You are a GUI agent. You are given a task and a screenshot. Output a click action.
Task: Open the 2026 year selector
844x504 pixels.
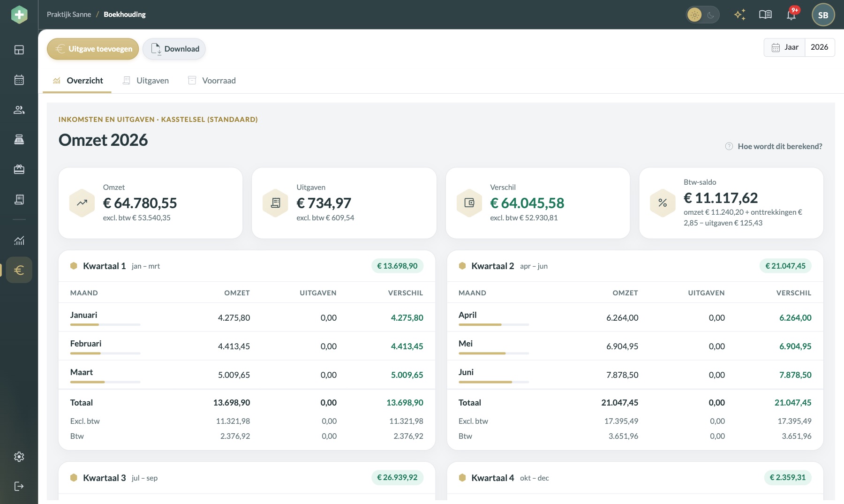(x=820, y=47)
